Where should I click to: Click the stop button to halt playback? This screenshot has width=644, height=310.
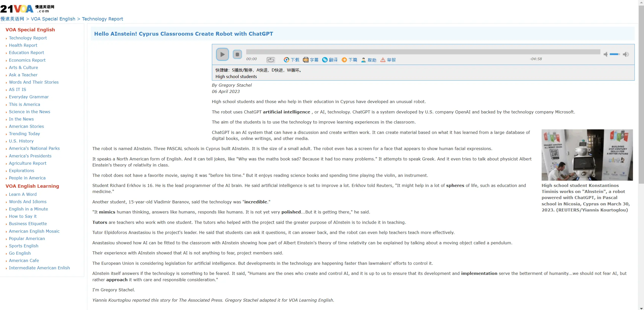tap(237, 54)
